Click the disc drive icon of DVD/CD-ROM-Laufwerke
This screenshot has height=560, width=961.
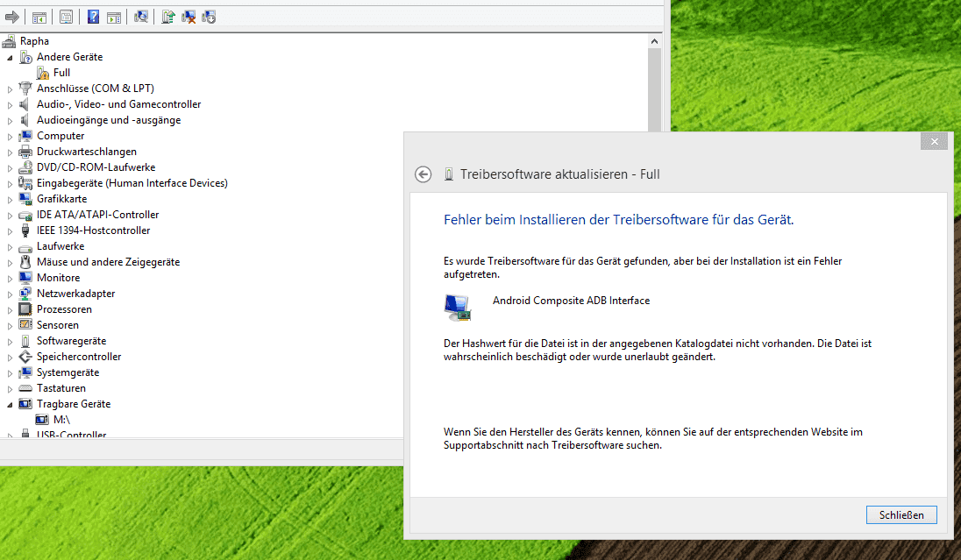pyautogui.click(x=25, y=168)
